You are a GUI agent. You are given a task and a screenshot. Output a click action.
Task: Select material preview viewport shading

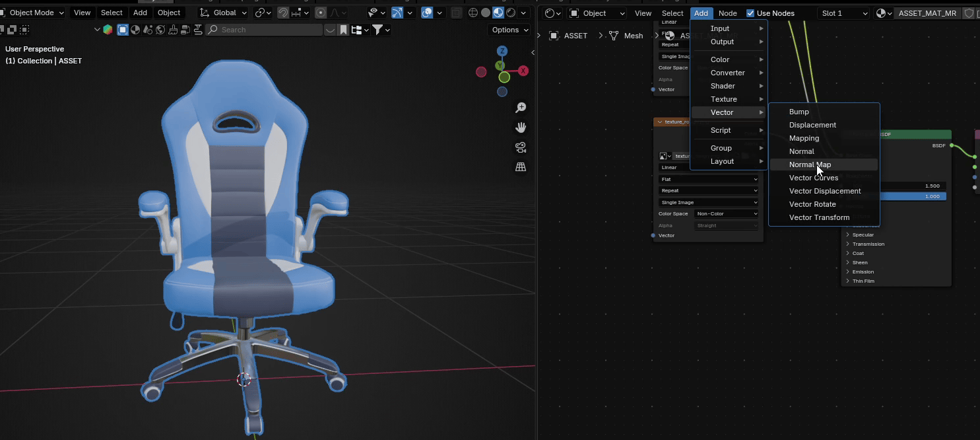click(498, 13)
